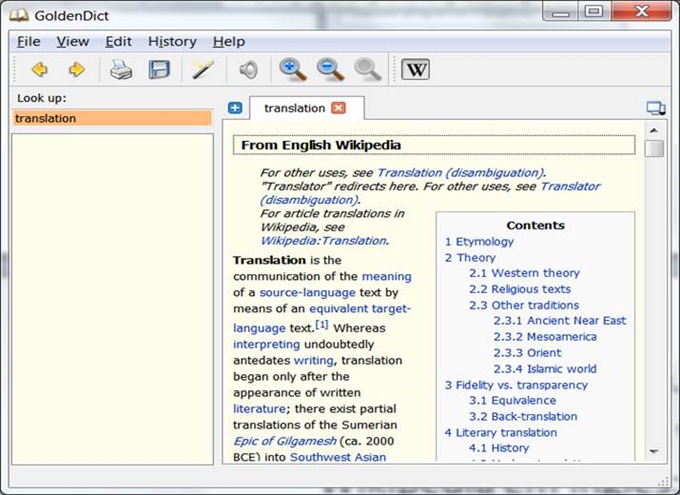Screen dimensions: 680x495
Task: Follow the 'literature' link
Action: click(259, 409)
